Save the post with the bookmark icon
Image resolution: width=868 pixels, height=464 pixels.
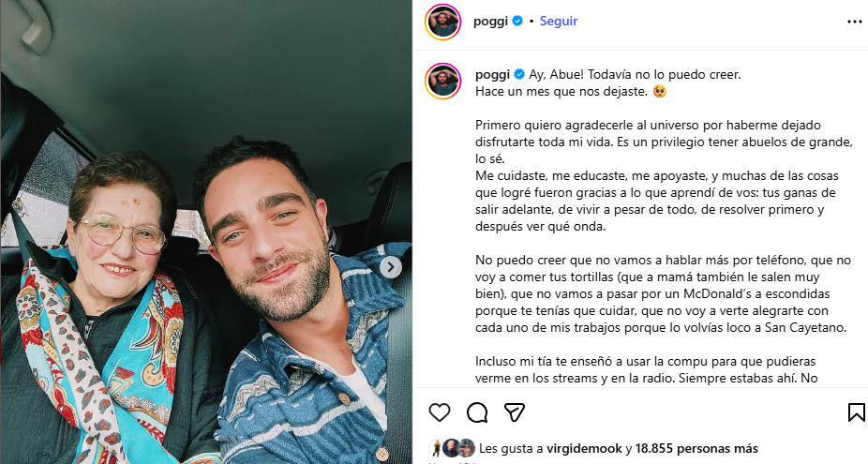click(x=857, y=412)
